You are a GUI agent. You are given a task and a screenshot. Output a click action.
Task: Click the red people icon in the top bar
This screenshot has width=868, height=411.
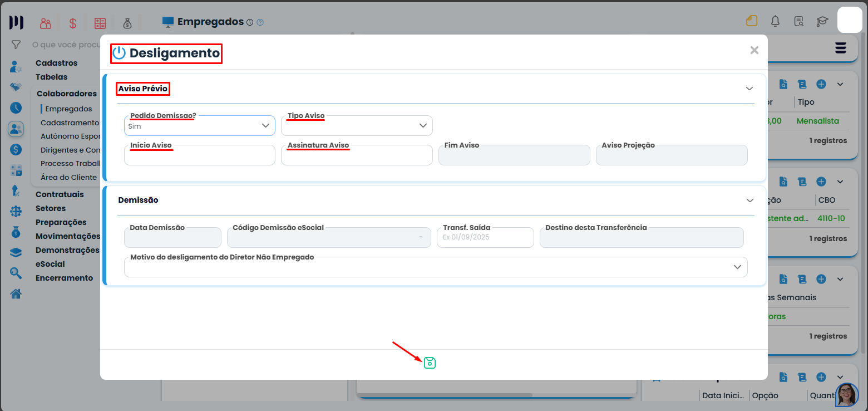click(x=46, y=23)
